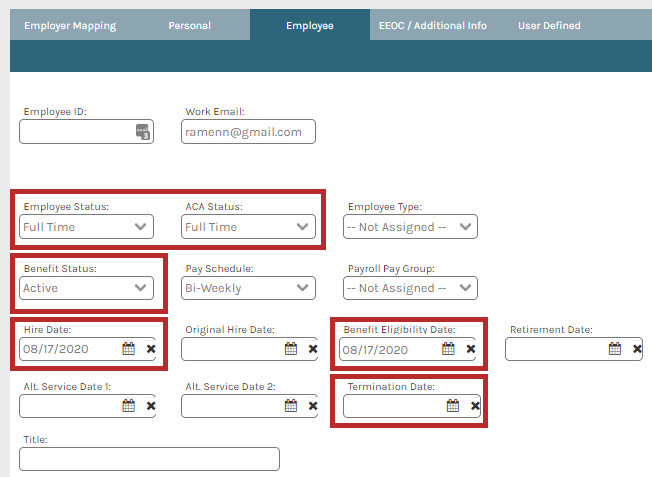Viewport: 652px width, 477px height.
Task: Open the Hire Date calendar picker
Action: pyautogui.click(x=128, y=349)
